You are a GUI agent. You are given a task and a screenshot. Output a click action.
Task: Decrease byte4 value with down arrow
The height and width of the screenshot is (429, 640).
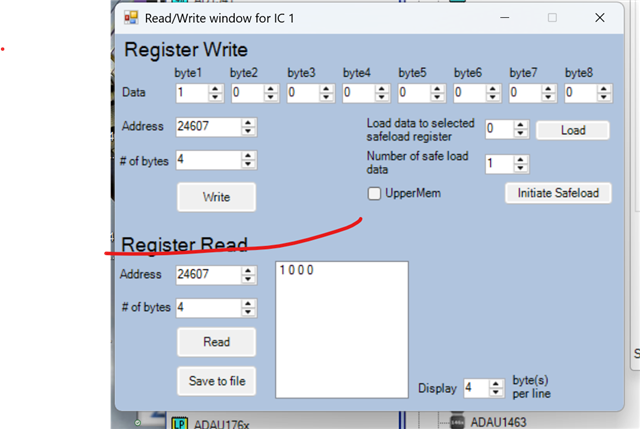click(x=382, y=97)
